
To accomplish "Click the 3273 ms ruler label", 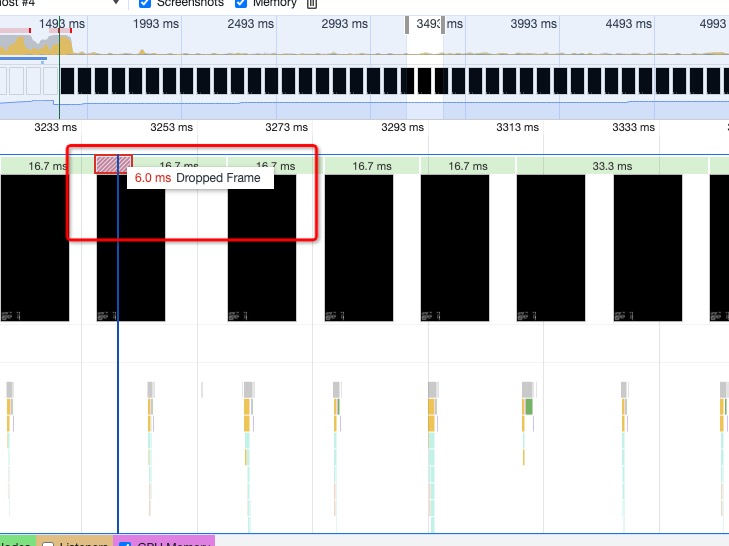I will pyautogui.click(x=286, y=127).
